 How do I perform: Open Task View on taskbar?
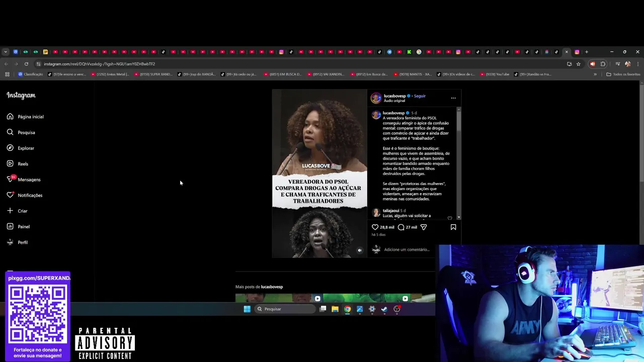coord(323,309)
